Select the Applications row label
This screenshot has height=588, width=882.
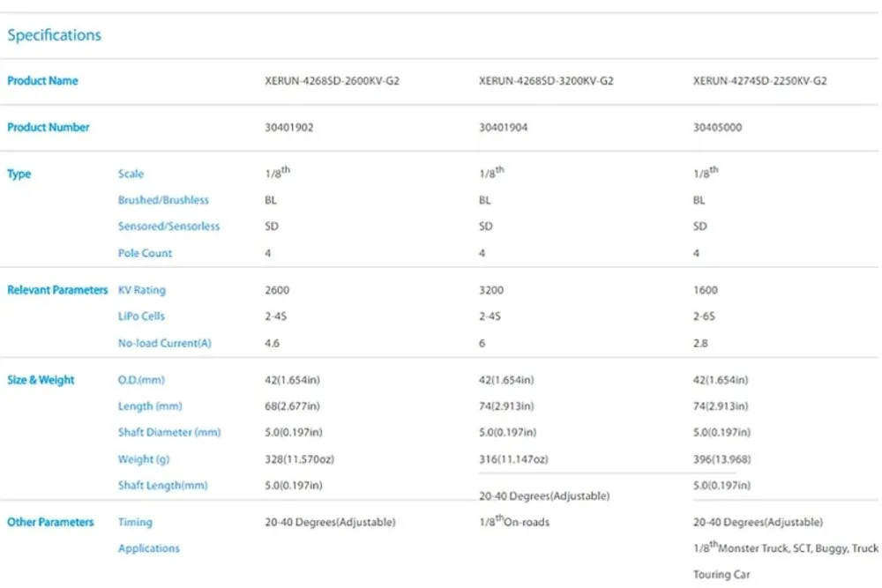point(149,548)
